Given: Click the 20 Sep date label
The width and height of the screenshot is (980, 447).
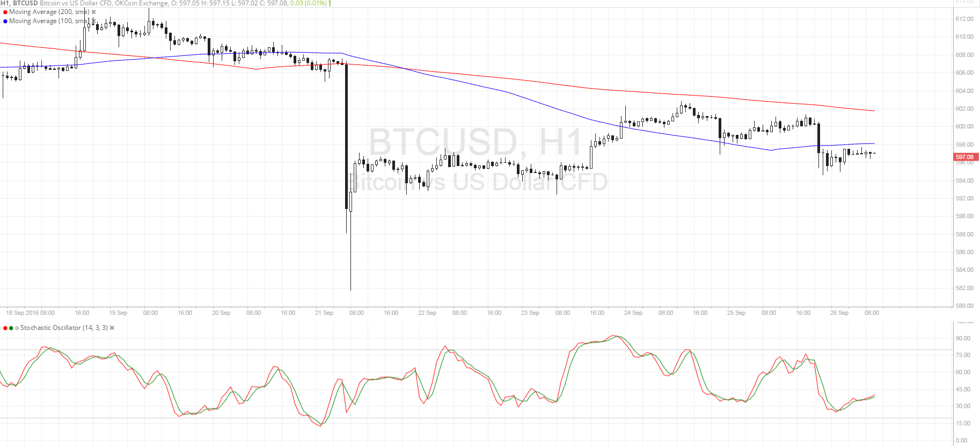Looking at the screenshot, I should pos(221,313).
